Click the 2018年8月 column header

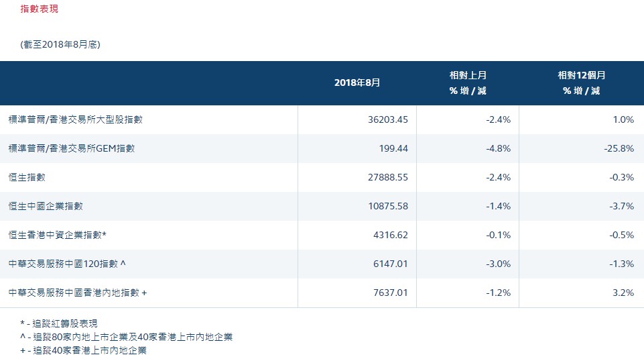(x=357, y=83)
